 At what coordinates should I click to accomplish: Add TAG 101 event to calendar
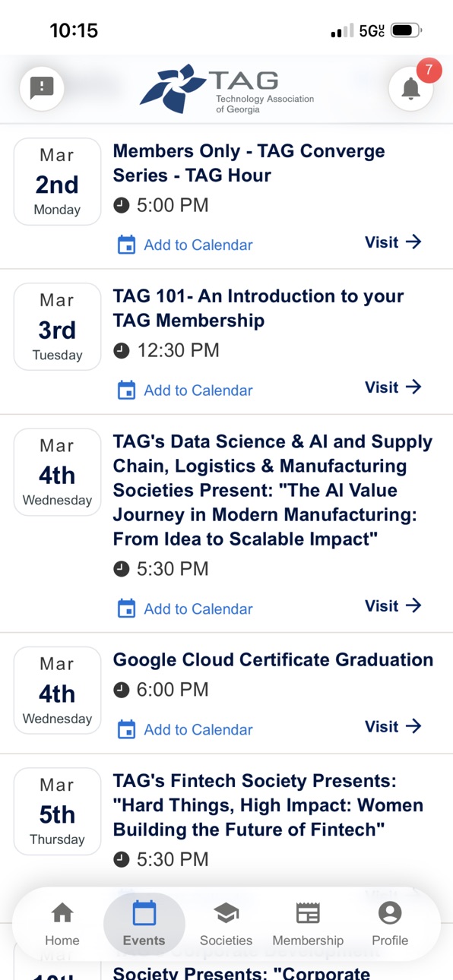pos(185,390)
